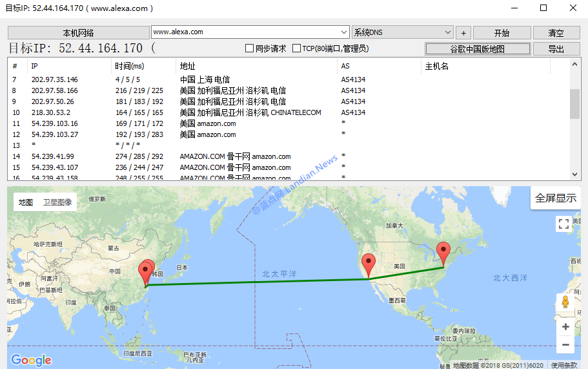The image size is (588, 369).
Task: Export results with 导出 button
Action: coord(556,49)
